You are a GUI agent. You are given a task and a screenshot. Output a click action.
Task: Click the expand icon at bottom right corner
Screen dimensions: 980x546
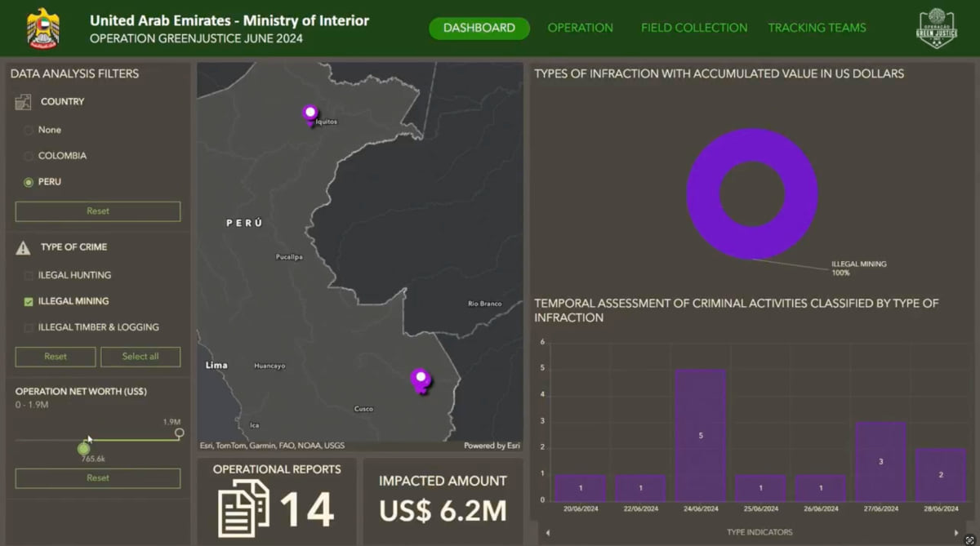point(969,538)
